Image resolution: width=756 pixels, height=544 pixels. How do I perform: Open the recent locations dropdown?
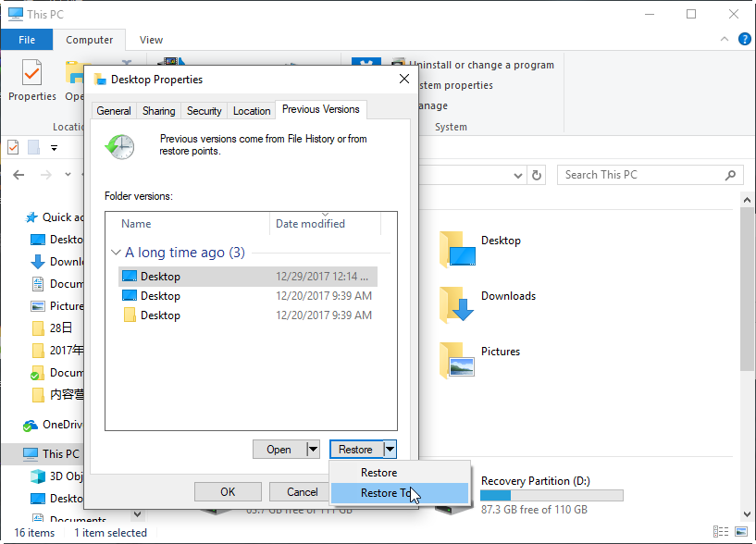(x=68, y=175)
